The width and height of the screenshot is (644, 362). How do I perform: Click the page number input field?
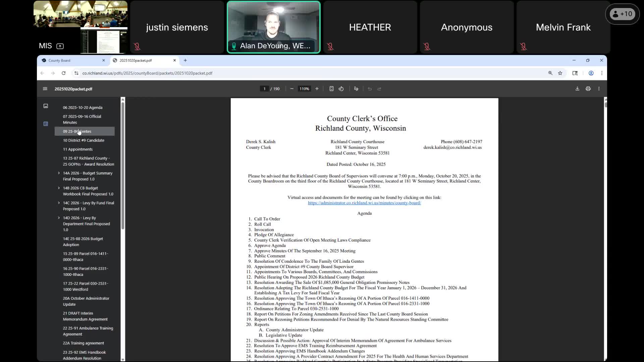pyautogui.click(x=264, y=89)
